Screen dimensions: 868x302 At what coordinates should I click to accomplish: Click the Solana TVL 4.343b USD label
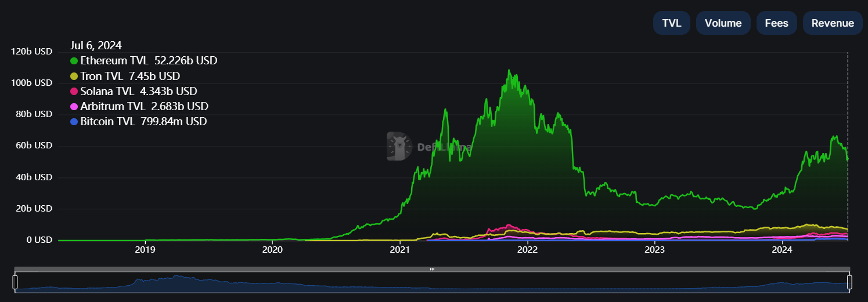[139, 92]
